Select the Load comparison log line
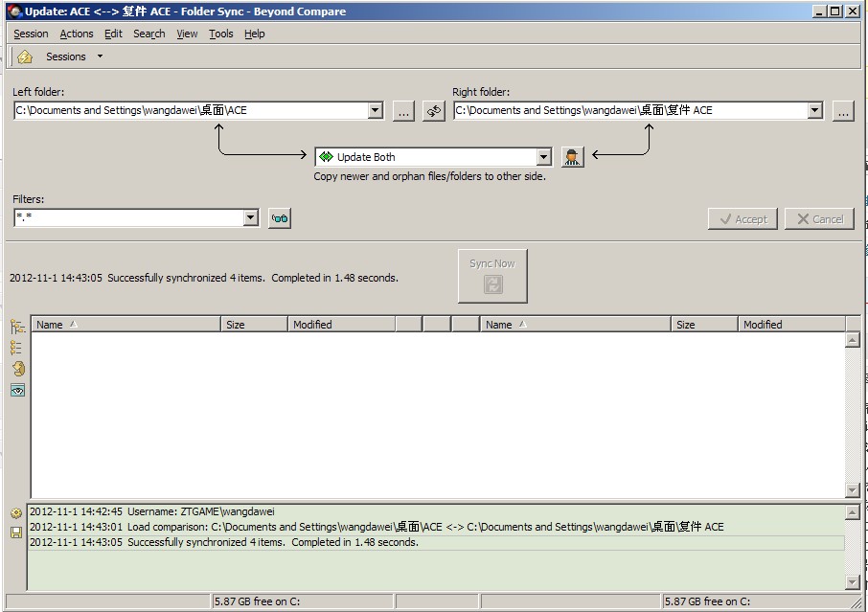The height and width of the screenshot is (612, 868). (436, 527)
